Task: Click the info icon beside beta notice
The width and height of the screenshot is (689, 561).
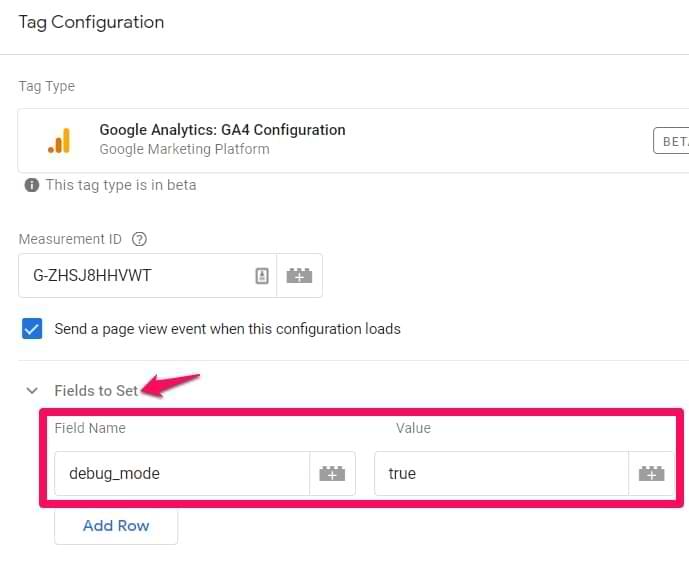Action: pos(32,185)
